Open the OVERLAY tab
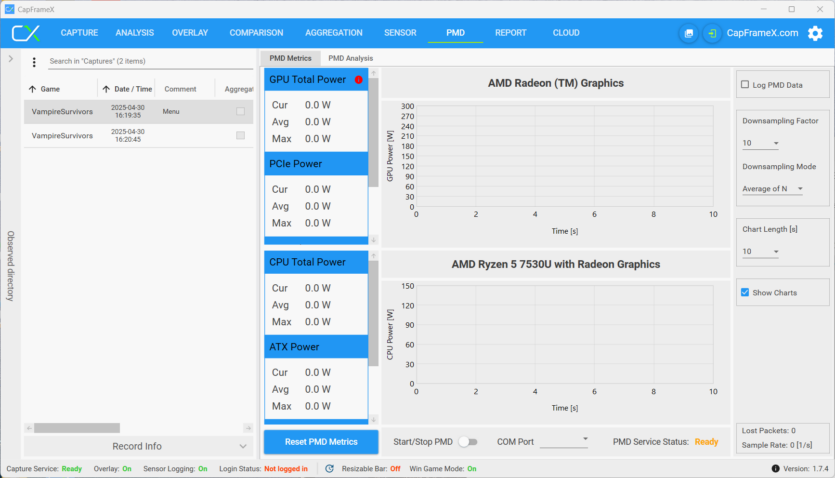This screenshot has height=478, width=835. click(x=190, y=33)
